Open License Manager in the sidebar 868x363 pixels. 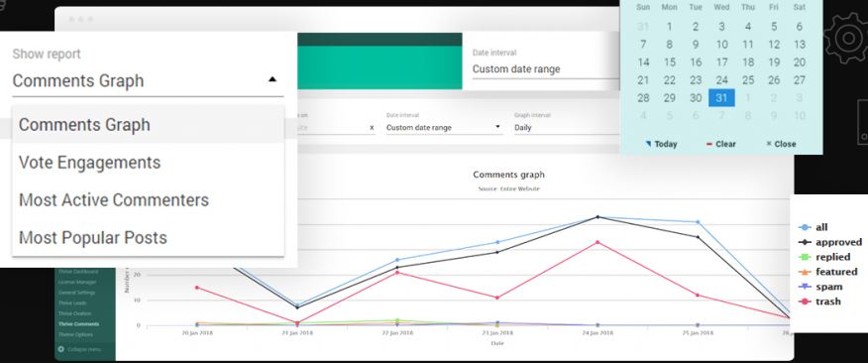point(77,282)
